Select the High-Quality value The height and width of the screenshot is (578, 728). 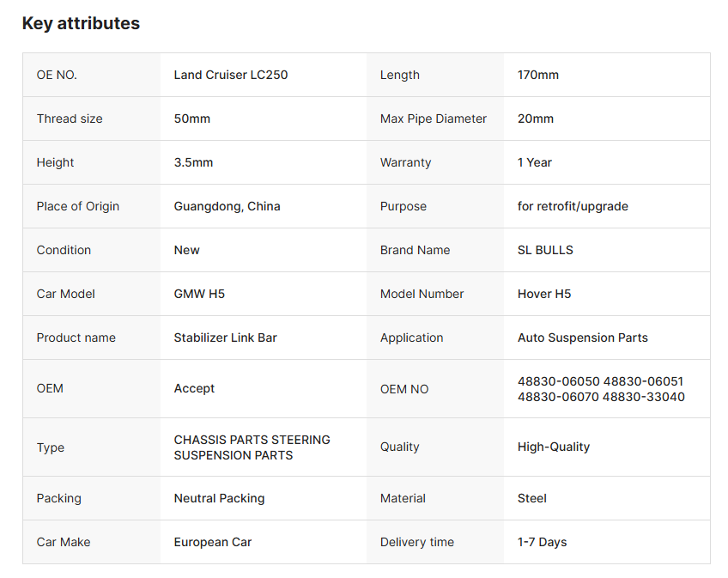pos(554,447)
